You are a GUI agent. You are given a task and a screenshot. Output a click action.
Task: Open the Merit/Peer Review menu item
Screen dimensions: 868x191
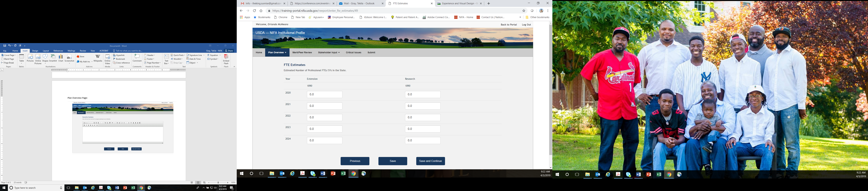[302, 53]
